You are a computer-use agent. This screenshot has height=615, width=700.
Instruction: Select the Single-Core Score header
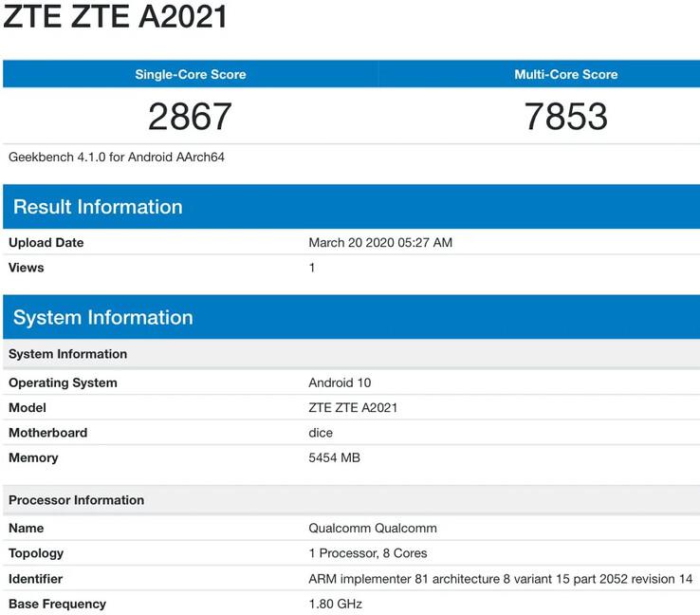[x=191, y=74]
